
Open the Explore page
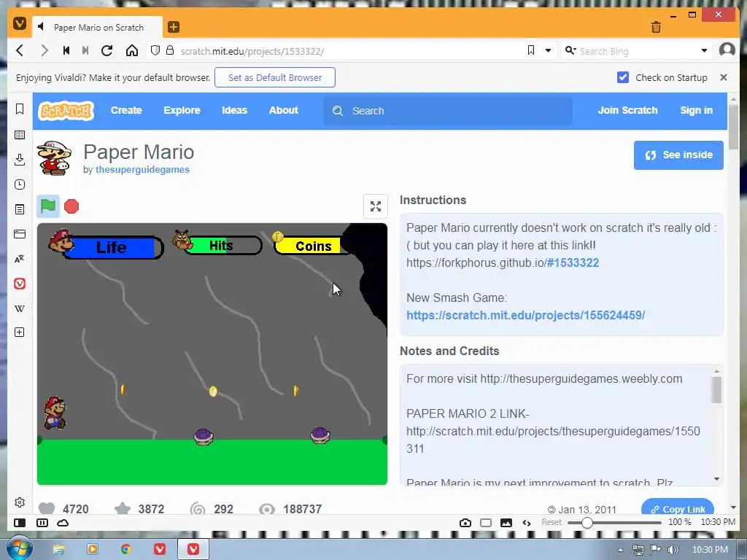point(182,110)
